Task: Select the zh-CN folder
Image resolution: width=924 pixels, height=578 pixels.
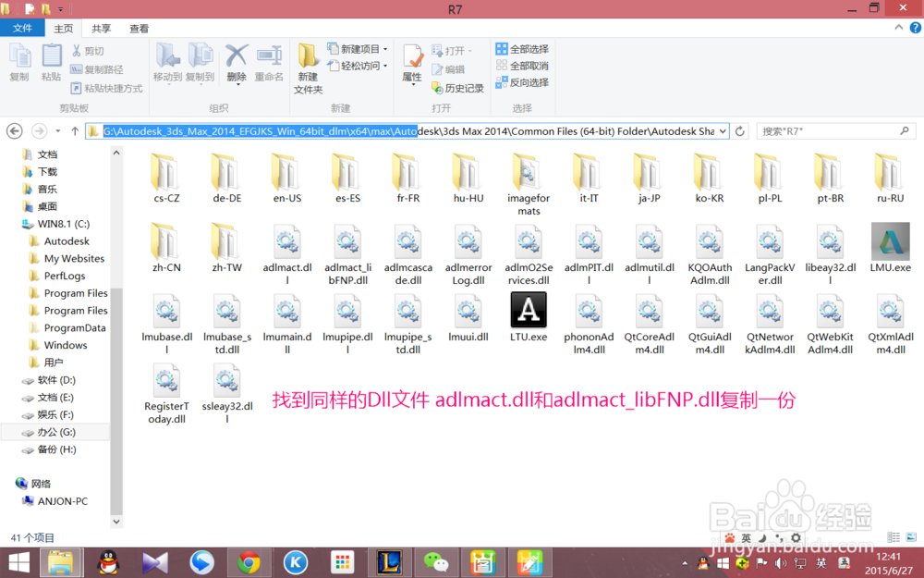Action: (166, 247)
